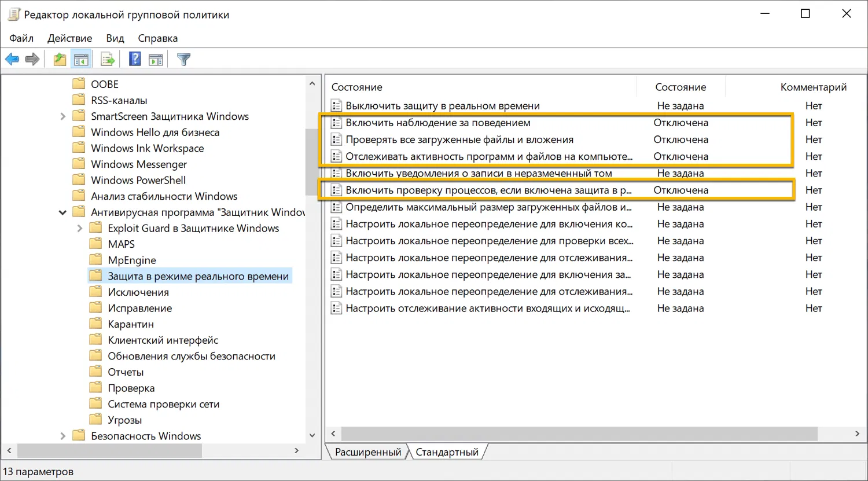Switch to the Стандартный tab
Image resolution: width=868 pixels, height=481 pixels.
click(446, 451)
